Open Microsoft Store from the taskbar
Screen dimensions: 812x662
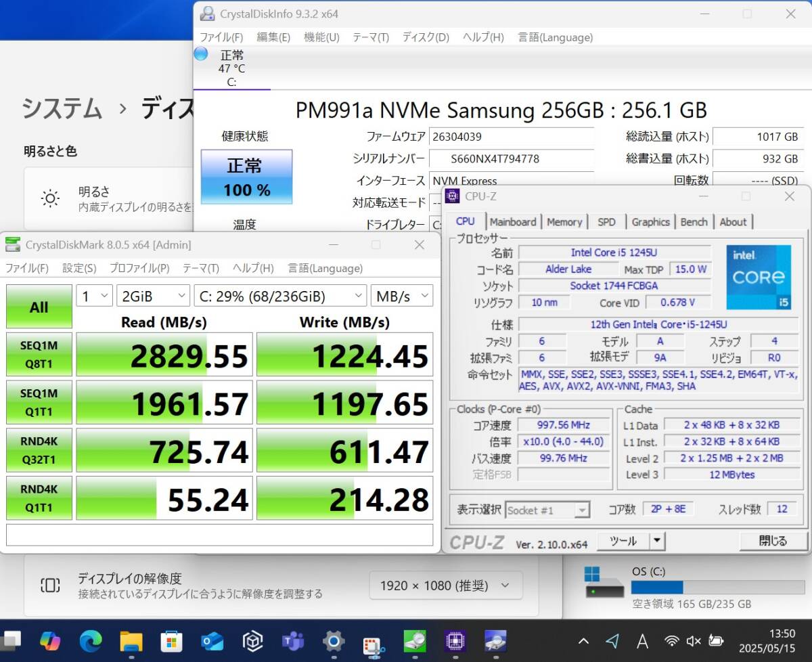pos(171,640)
